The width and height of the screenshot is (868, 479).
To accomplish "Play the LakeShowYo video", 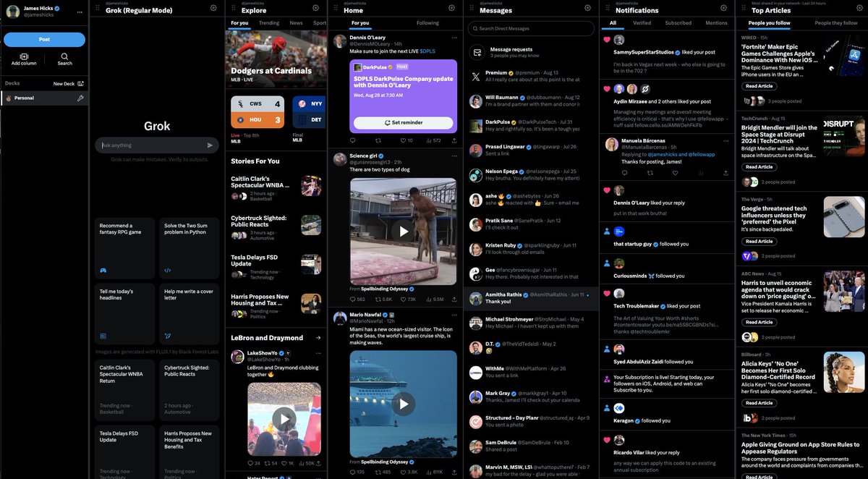I will [284, 418].
